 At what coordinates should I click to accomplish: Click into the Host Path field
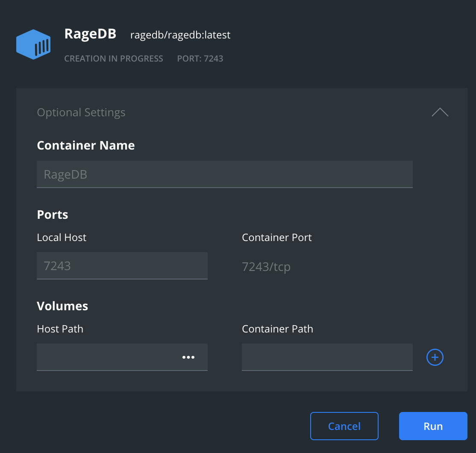[107, 357]
